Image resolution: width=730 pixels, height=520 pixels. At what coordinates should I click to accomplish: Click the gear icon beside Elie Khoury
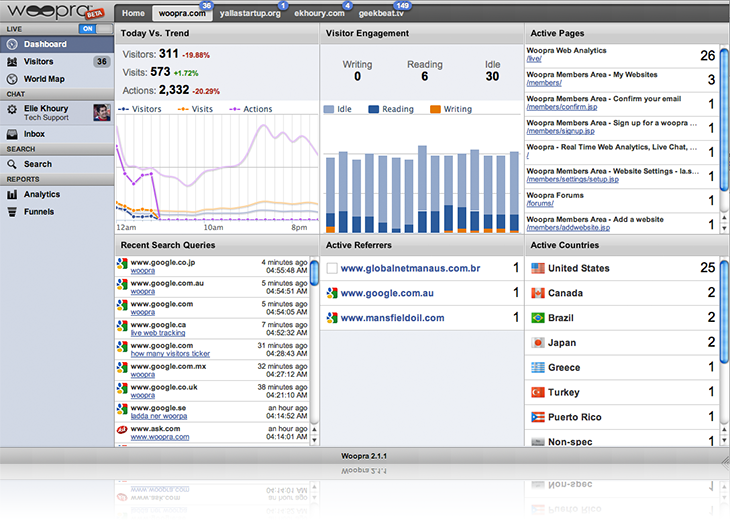(12, 110)
